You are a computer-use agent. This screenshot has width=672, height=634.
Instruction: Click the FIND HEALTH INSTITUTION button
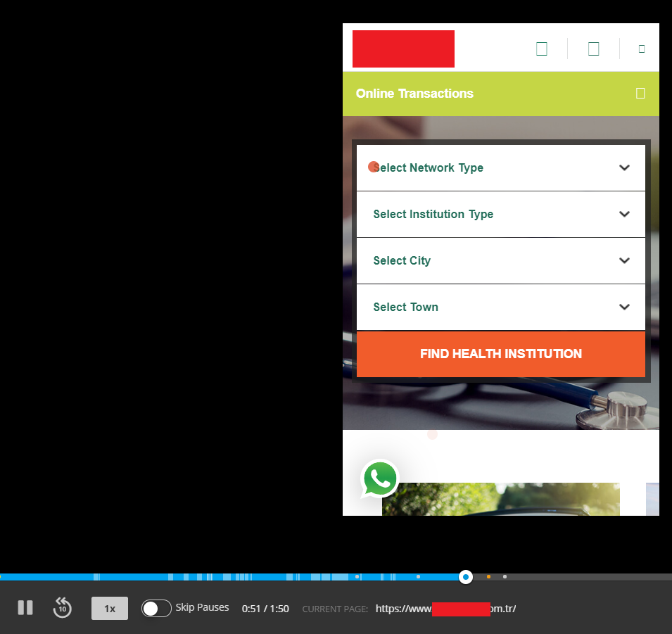pyautogui.click(x=500, y=354)
